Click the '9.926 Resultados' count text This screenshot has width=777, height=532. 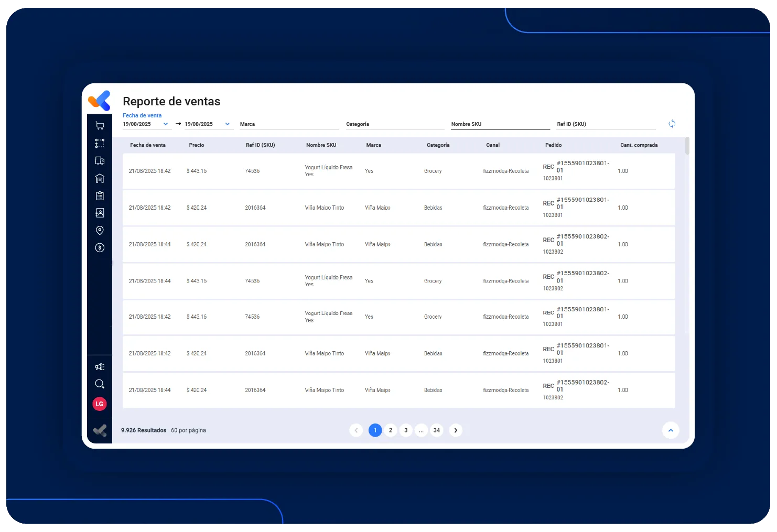click(144, 430)
